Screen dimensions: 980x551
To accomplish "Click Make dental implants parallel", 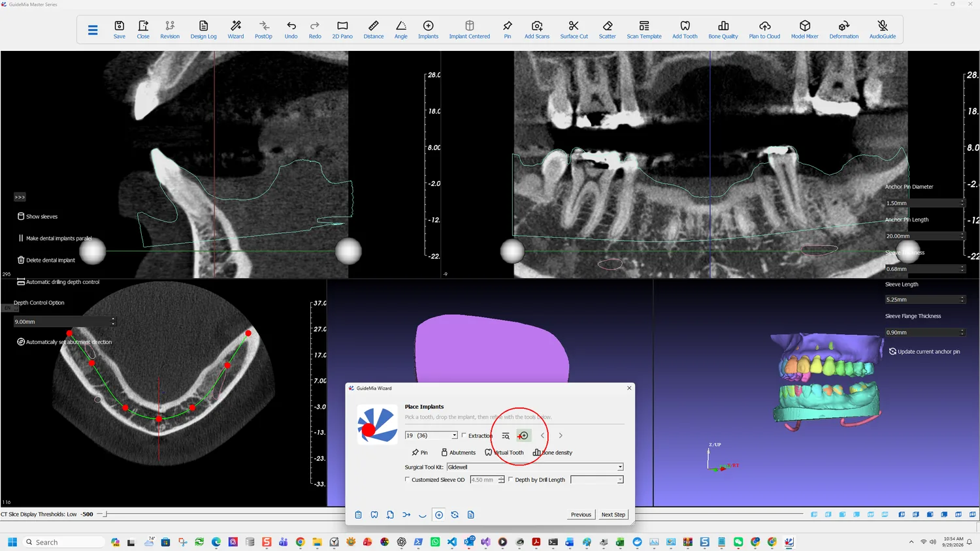I will [x=55, y=238].
